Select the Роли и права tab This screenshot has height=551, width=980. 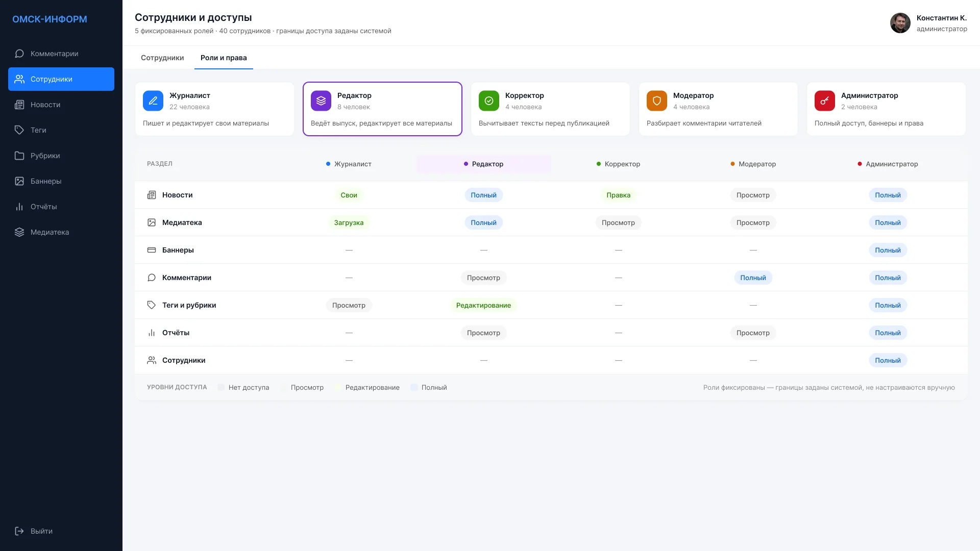click(224, 58)
